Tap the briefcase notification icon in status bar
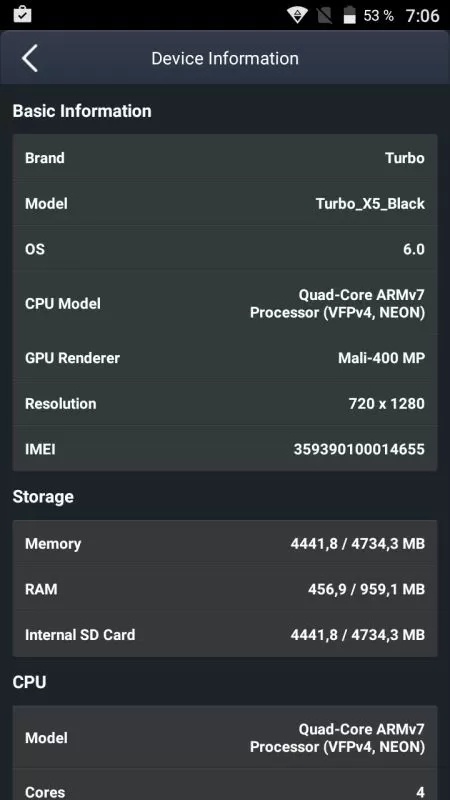Viewport: 450px width, 800px height. [22, 14]
